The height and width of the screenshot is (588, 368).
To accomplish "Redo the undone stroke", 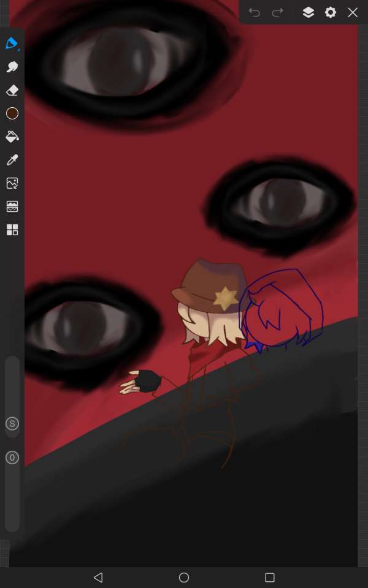I will pyautogui.click(x=277, y=12).
